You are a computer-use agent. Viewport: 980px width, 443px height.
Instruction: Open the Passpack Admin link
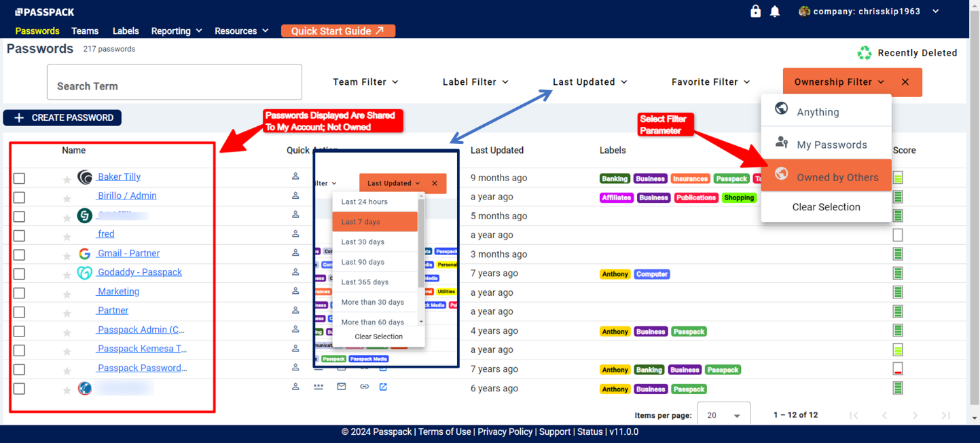pos(141,330)
